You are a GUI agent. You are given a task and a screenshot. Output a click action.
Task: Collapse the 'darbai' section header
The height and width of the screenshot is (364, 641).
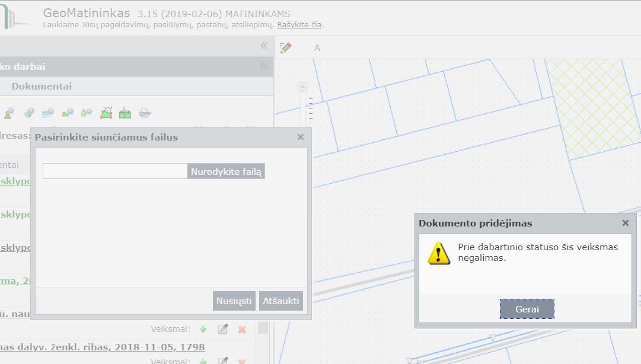(x=264, y=66)
